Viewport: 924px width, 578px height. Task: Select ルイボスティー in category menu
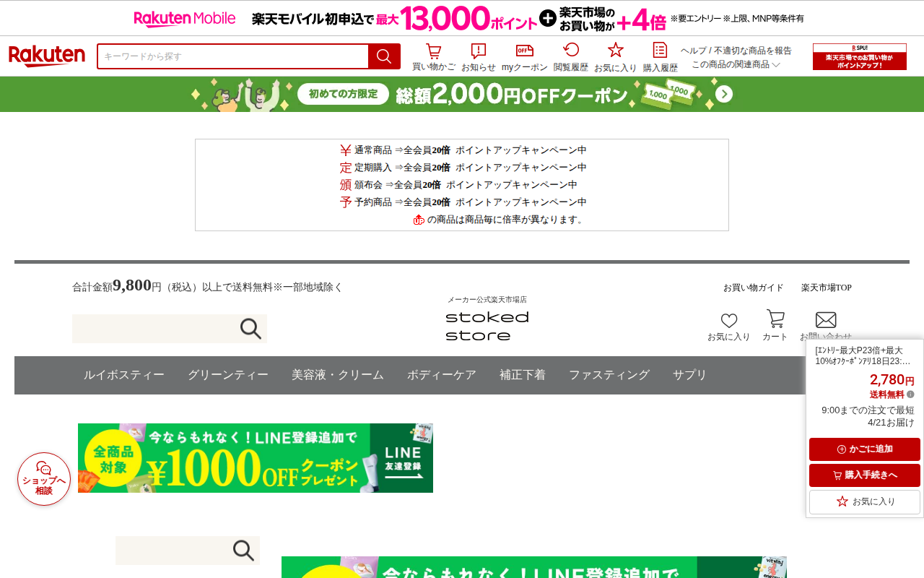tap(123, 375)
